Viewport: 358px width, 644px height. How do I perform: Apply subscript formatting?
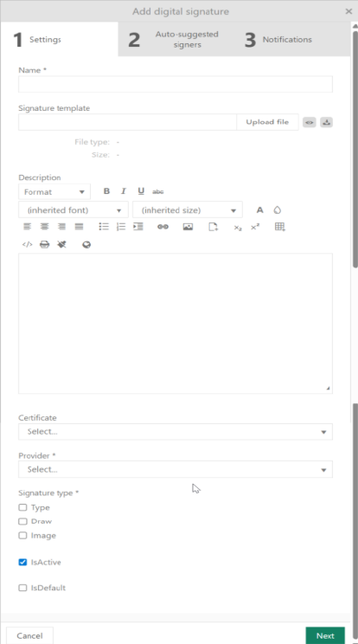click(x=238, y=227)
